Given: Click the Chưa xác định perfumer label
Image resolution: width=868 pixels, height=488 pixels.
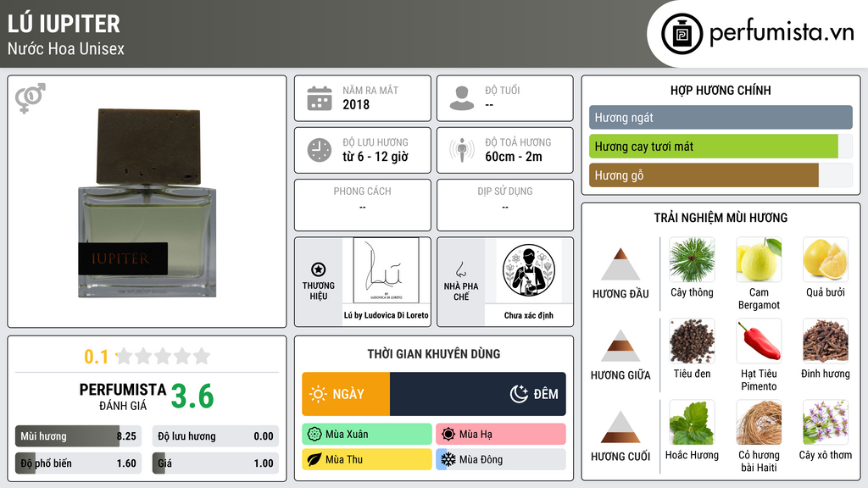Looking at the screenshot, I should 529,315.
